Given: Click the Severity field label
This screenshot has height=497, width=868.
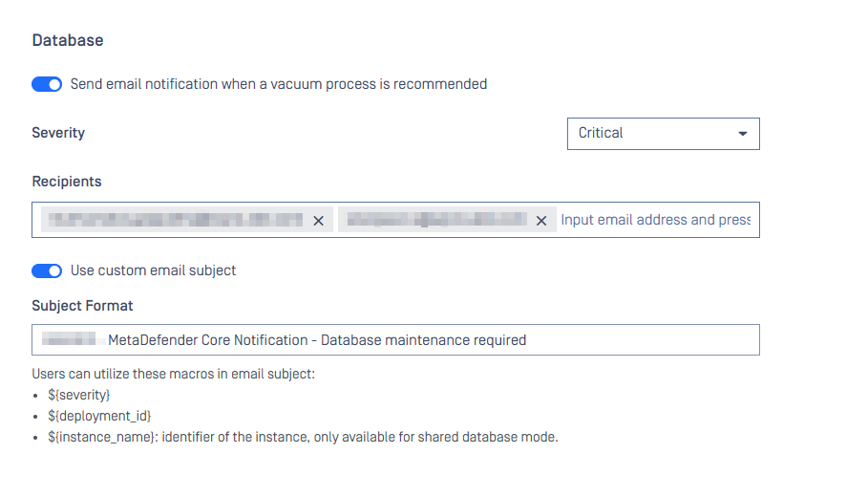Looking at the screenshot, I should tap(58, 133).
